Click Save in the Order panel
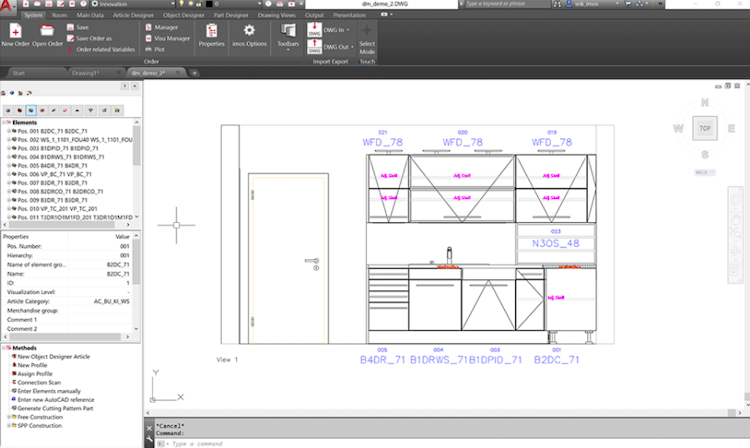 78,27
